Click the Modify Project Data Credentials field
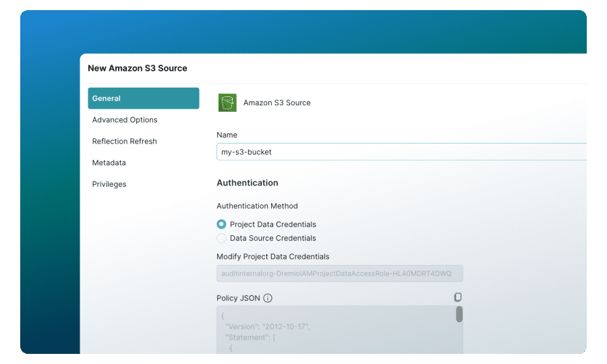Image resolution: width=607 pixels, height=364 pixels. 339,274
